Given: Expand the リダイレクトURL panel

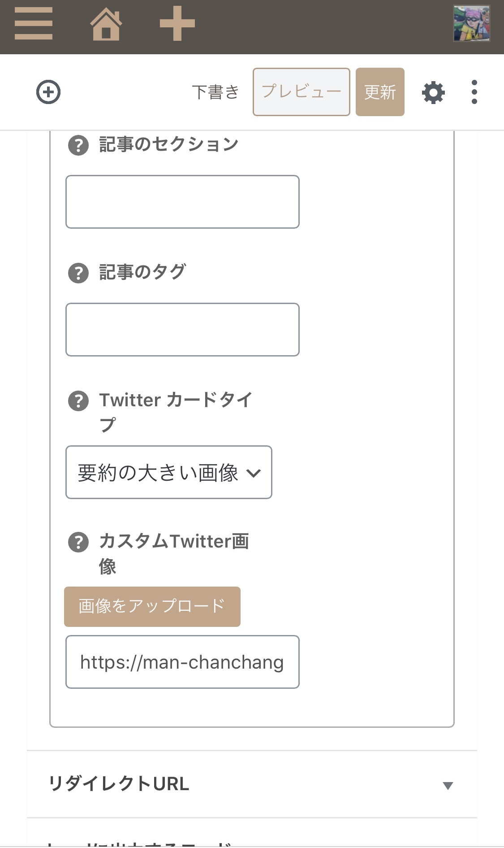Looking at the screenshot, I should coord(252,784).
